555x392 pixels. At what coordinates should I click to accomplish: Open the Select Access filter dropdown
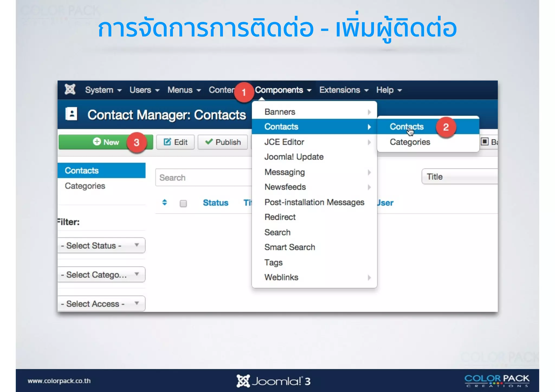101,303
